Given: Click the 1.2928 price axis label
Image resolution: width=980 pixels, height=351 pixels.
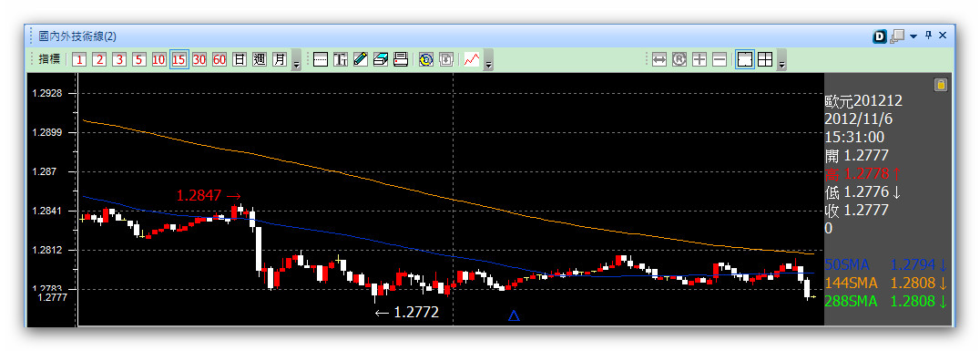Looking at the screenshot, I should pos(46,93).
